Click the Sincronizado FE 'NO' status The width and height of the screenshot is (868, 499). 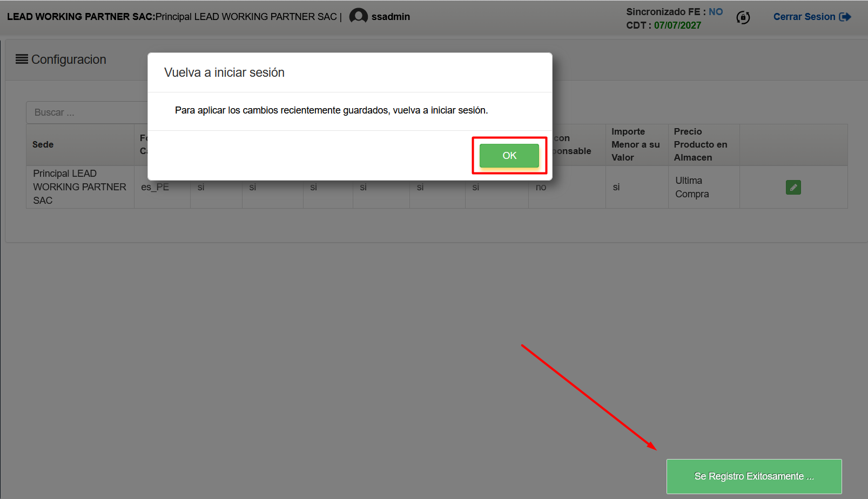[715, 12]
